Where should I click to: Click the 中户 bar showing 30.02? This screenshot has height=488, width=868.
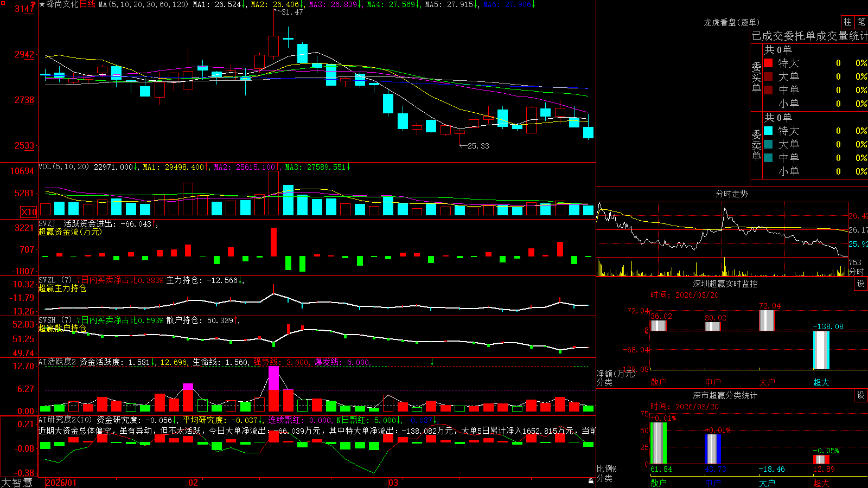(713, 326)
